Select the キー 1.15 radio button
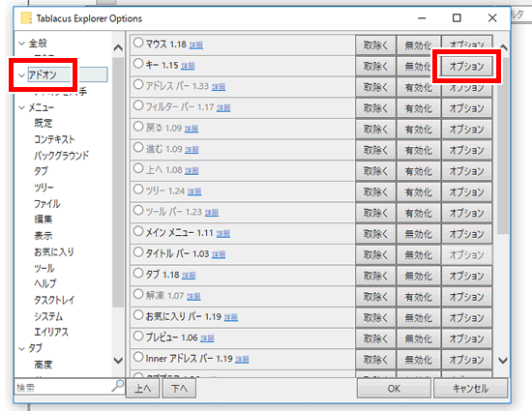532x411 pixels. (x=138, y=64)
